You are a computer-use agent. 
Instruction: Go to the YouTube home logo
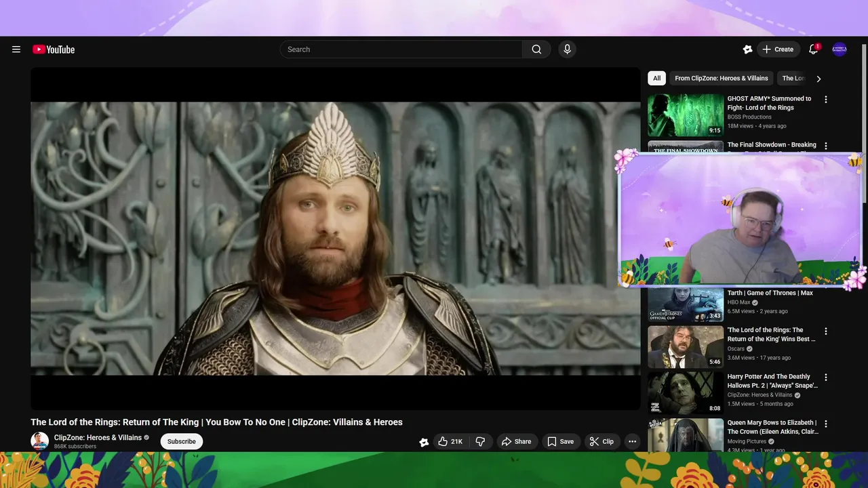point(54,49)
